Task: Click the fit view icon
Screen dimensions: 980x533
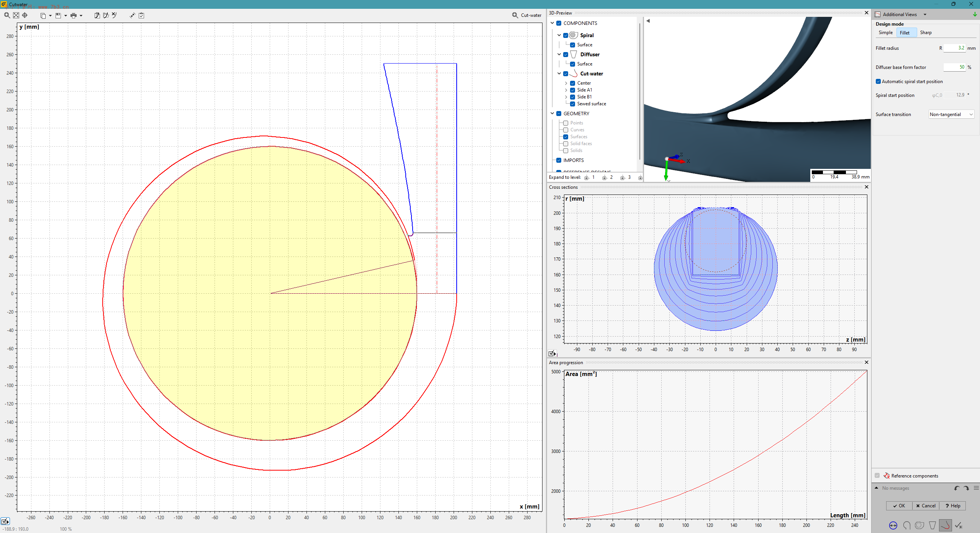Action: pos(16,15)
